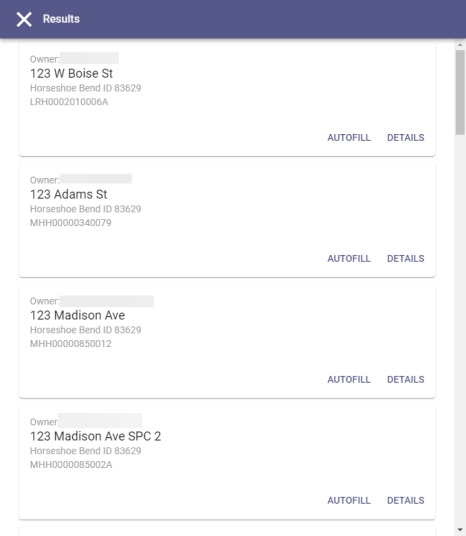Show details for 123 Madison Ave
The image size is (466, 536).
405,380
